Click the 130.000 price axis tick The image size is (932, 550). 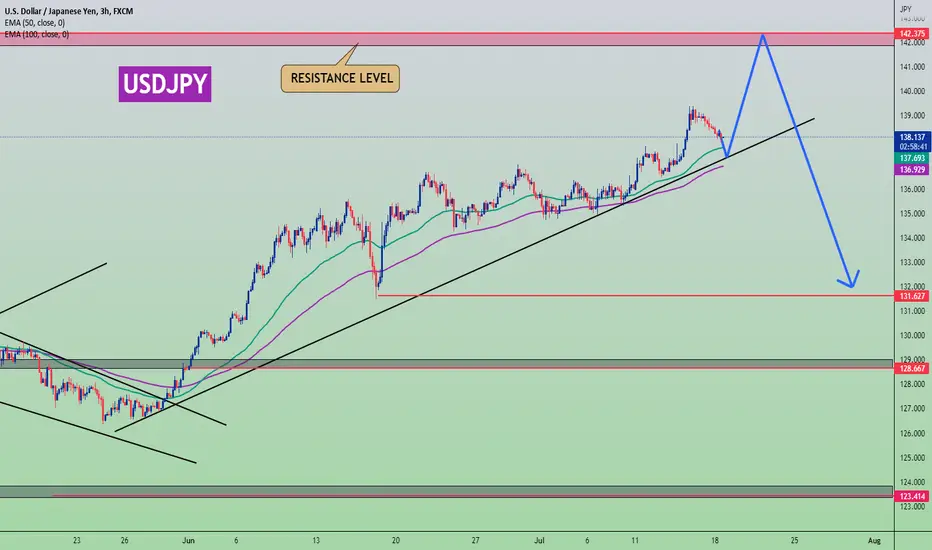tap(912, 335)
